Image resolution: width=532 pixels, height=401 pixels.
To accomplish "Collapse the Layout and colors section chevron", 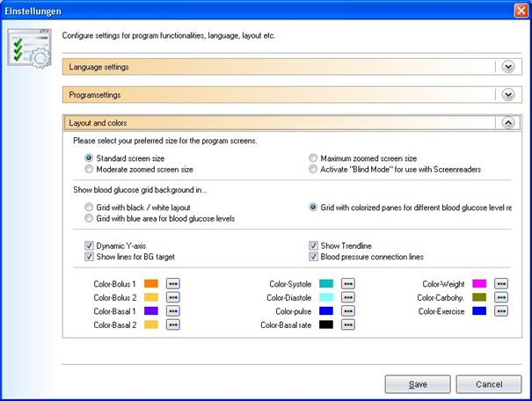I will [507, 123].
